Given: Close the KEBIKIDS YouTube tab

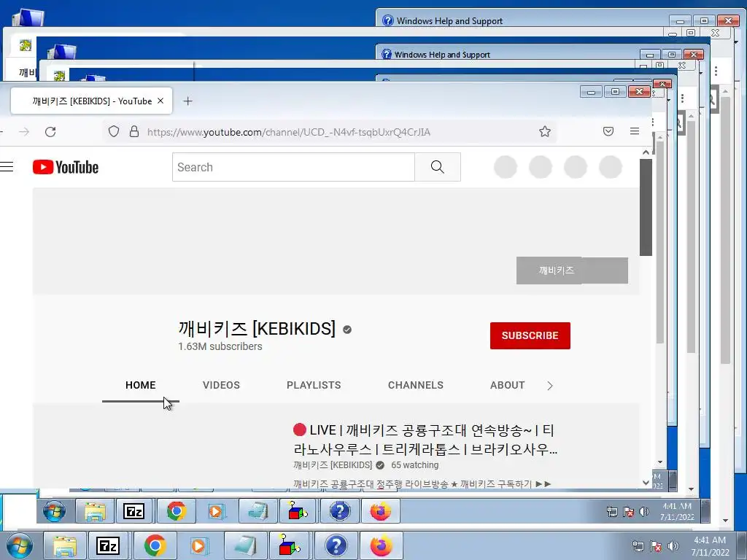Looking at the screenshot, I should pyautogui.click(x=160, y=101).
